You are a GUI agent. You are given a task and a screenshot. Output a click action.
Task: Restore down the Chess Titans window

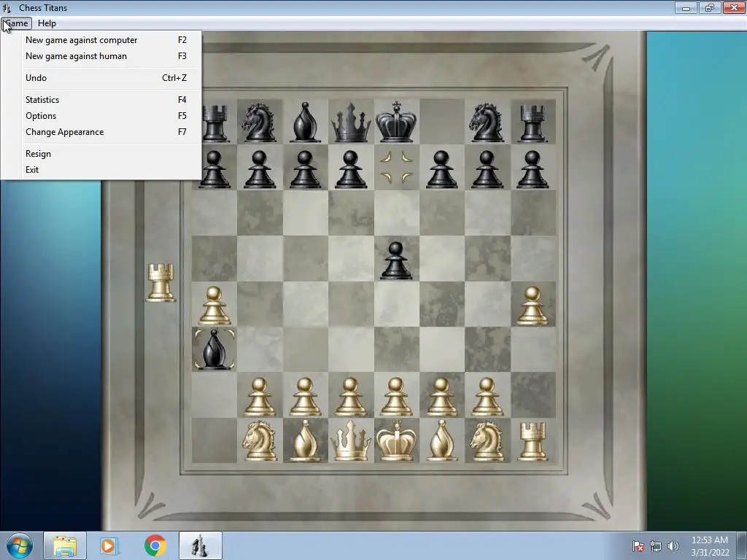click(x=710, y=7)
